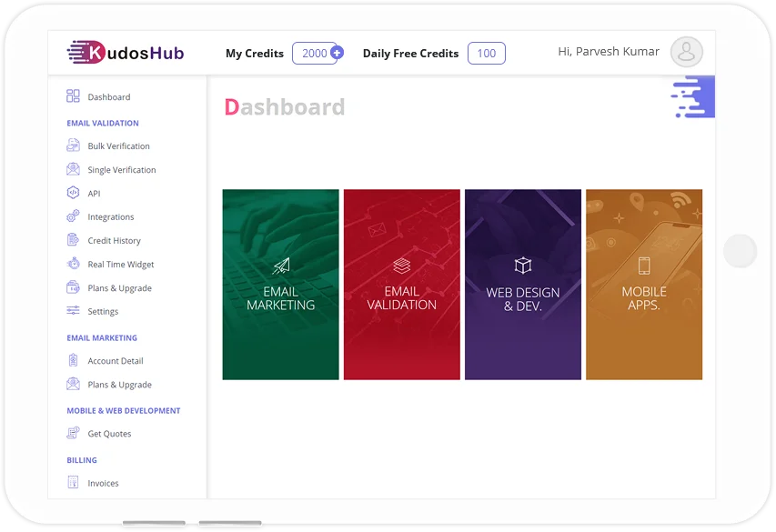Image resolution: width=776 pixels, height=532 pixels.
Task: Click the KudosHub logo
Action: click(x=126, y=53)
